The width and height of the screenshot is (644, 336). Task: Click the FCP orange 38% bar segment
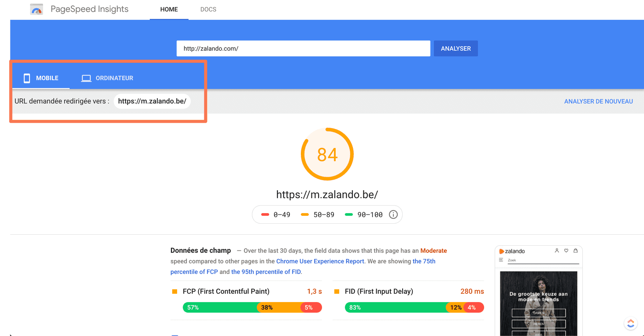(279, 307)
